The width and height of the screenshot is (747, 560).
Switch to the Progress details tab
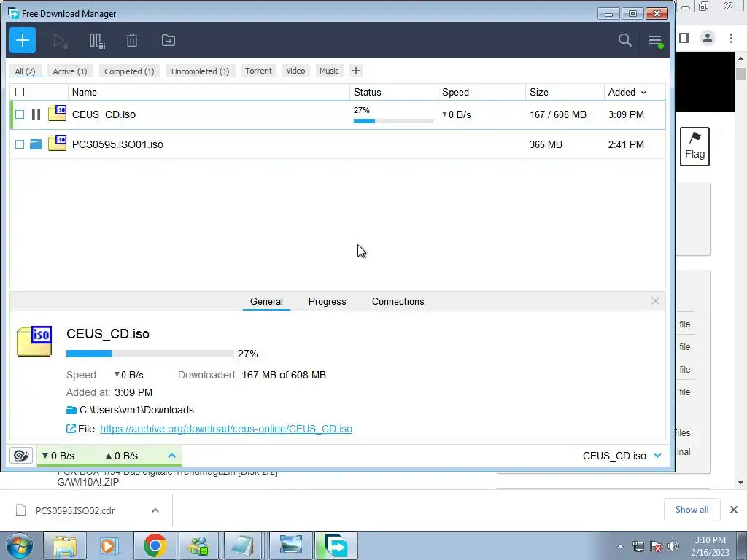[328, 301]
